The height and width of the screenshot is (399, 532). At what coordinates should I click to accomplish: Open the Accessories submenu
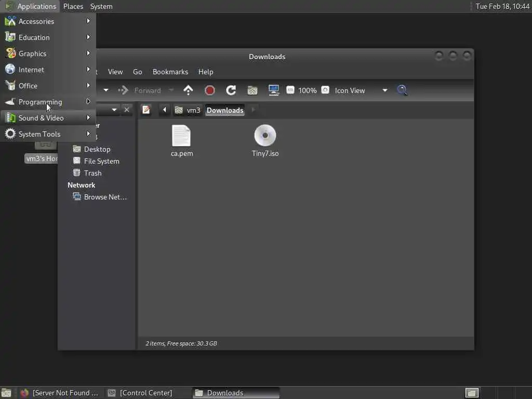pos(48,21)
